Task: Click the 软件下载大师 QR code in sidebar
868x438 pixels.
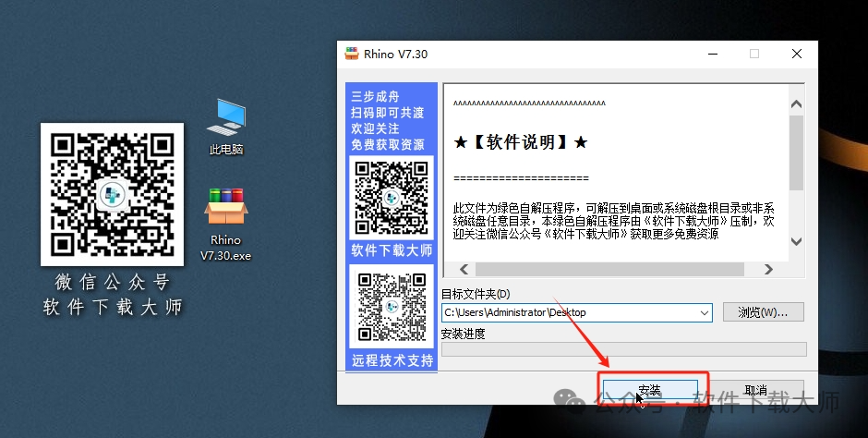Action: click(x=392, y=198)
